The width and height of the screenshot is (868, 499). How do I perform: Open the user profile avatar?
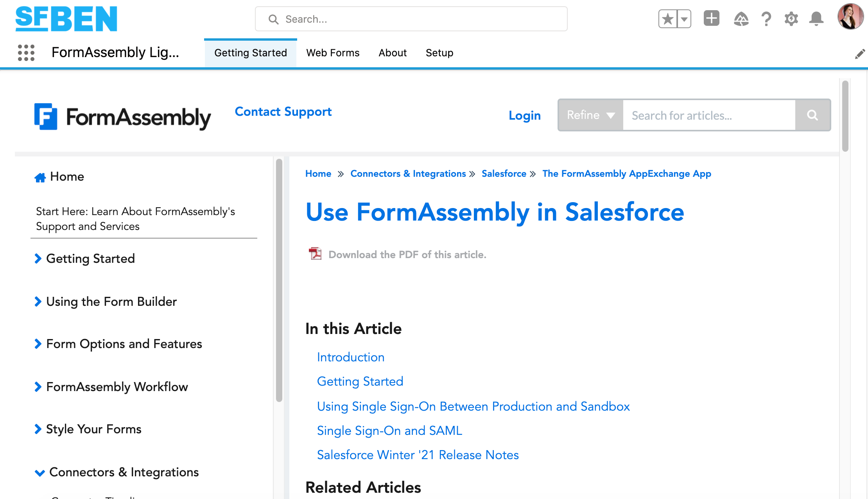(x=850, y=17)
